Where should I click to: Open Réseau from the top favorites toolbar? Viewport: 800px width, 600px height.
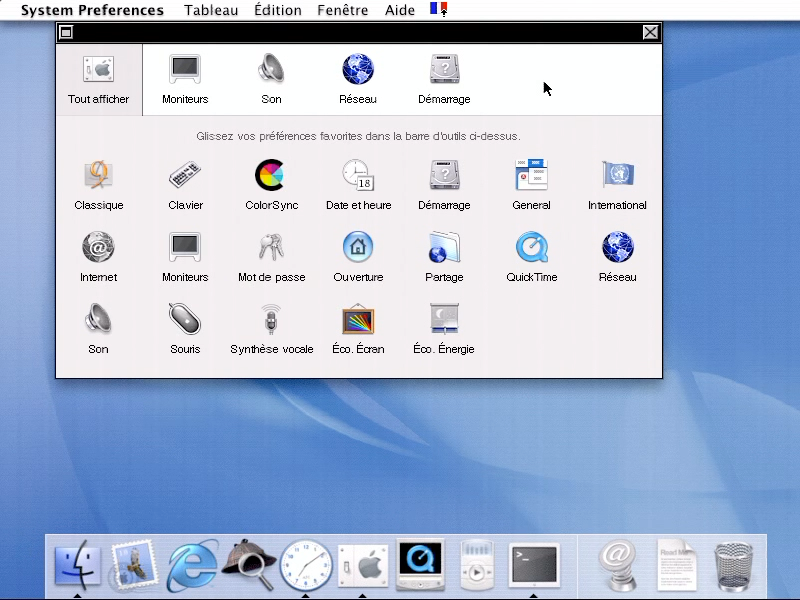click(358, 80)
